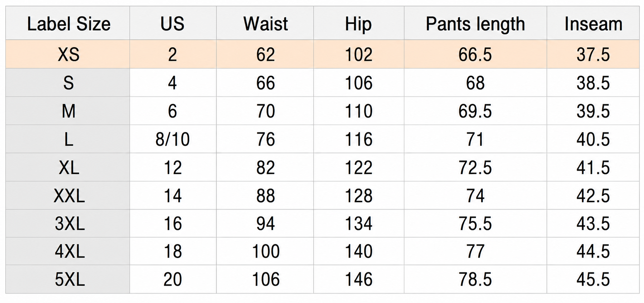Click the XXL label size cell
The width and height of the screenshot is (644, 303).
click(68, 196)
